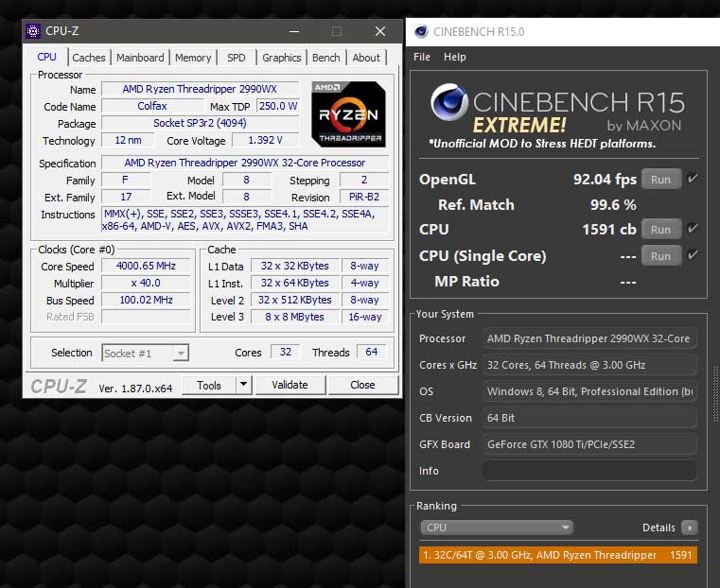The image size is (720, 588).
Task: Click the Ref. Match value 99.6 %
Action: [613, 204]
